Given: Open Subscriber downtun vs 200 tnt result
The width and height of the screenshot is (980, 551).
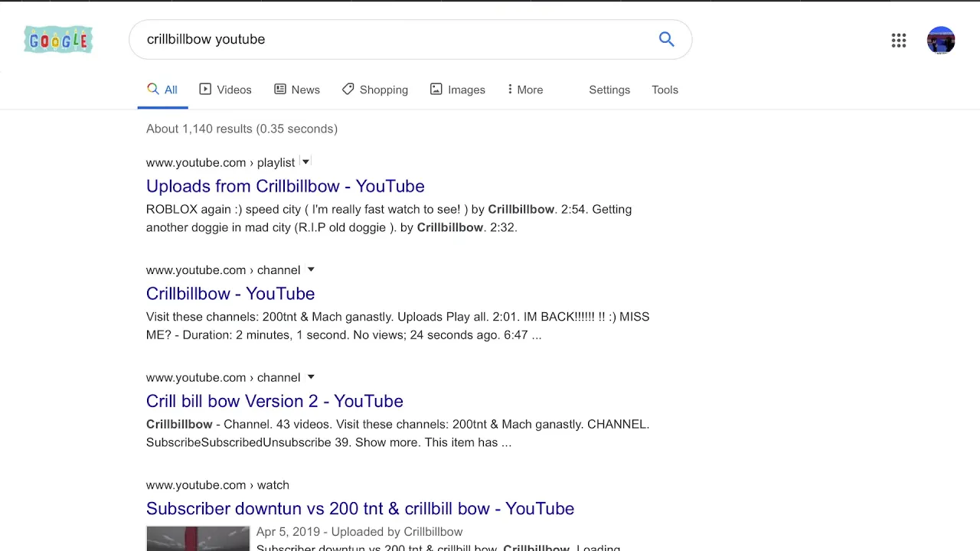Looking at the screenshot, I should click(360, 509).
